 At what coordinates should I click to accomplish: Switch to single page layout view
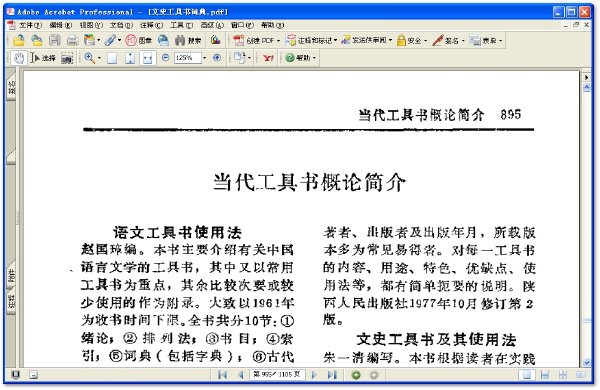tap(527, 375)
